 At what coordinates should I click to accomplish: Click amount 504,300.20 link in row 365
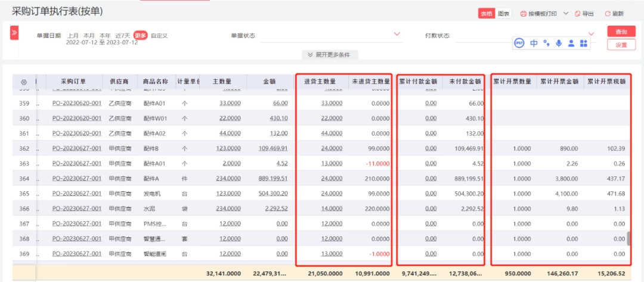click(273, 193)
